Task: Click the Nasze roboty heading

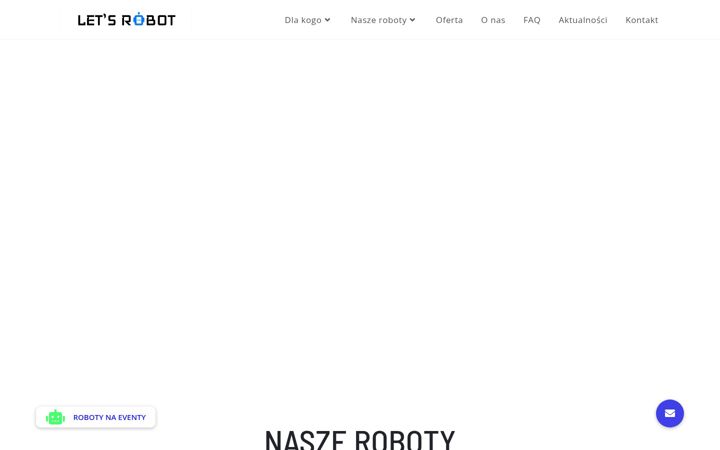Action: (x=360, y=439)
